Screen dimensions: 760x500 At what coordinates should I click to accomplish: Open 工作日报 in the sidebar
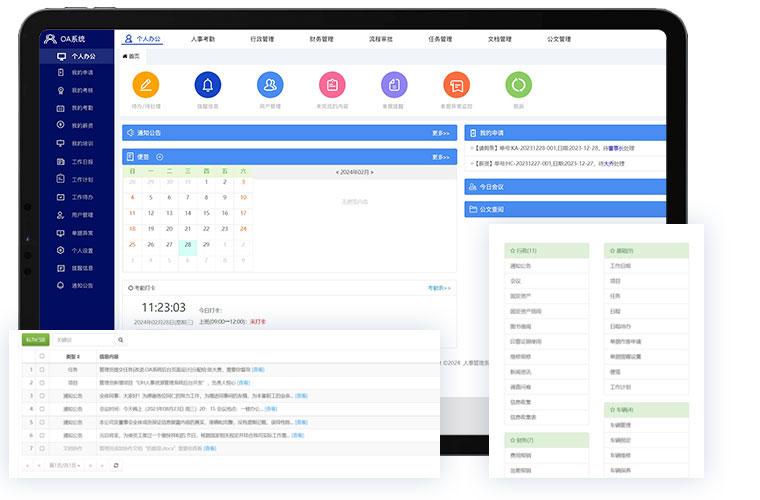(77, 162)
